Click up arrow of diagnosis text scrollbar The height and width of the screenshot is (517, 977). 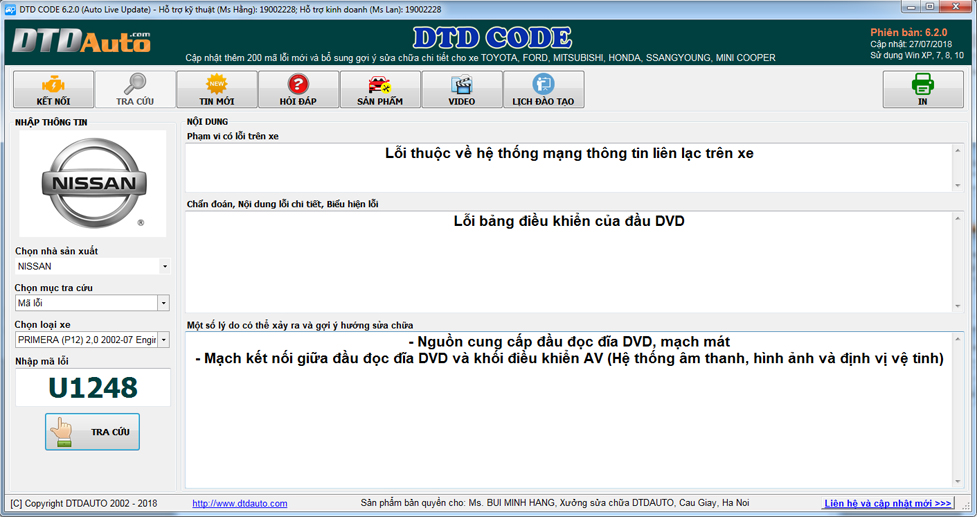(x=958, y=218)
